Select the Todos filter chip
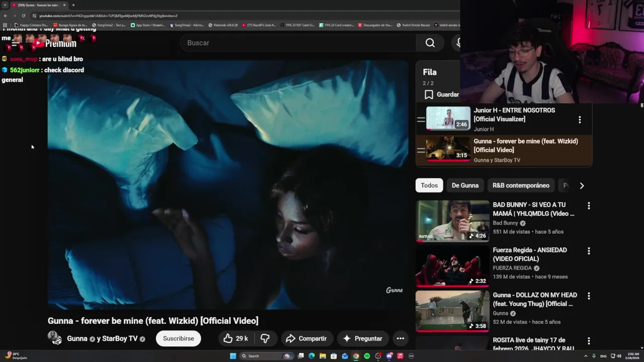This screenshot has height=362, width=644. (429, 186)
